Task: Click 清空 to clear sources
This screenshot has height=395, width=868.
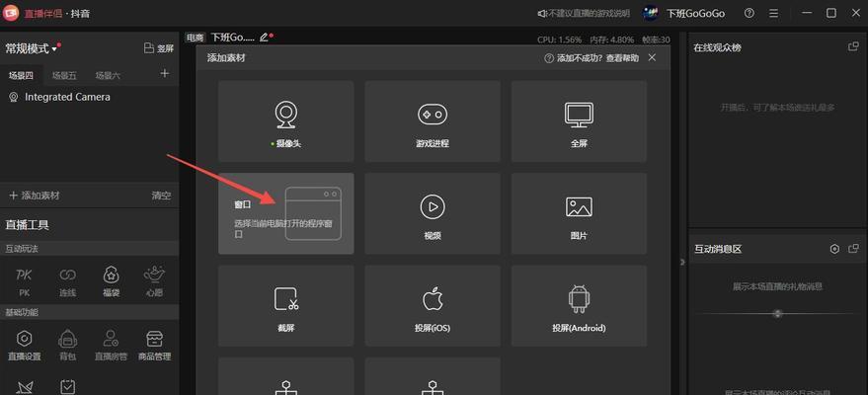Action: (161, 196)
